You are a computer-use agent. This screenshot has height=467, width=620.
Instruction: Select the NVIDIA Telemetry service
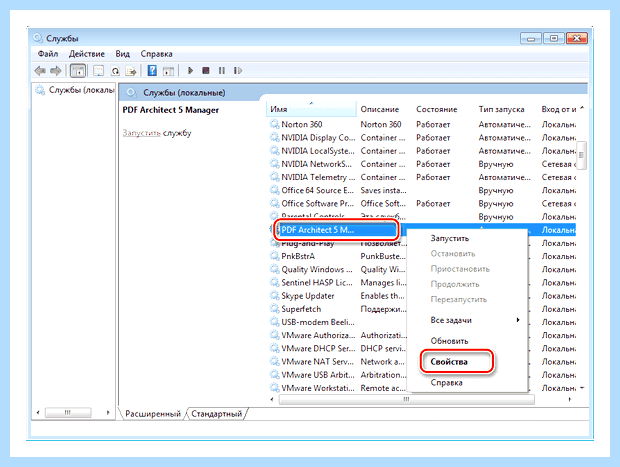(318, 177)
